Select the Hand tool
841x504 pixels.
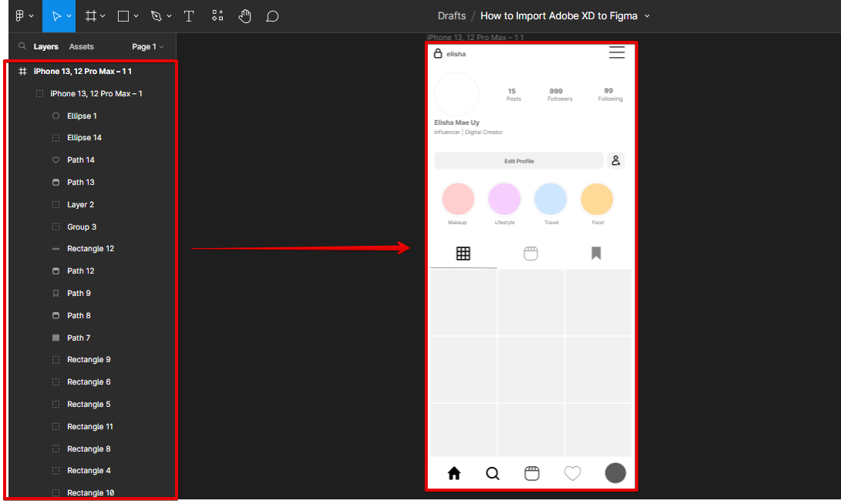coord(244,15)
